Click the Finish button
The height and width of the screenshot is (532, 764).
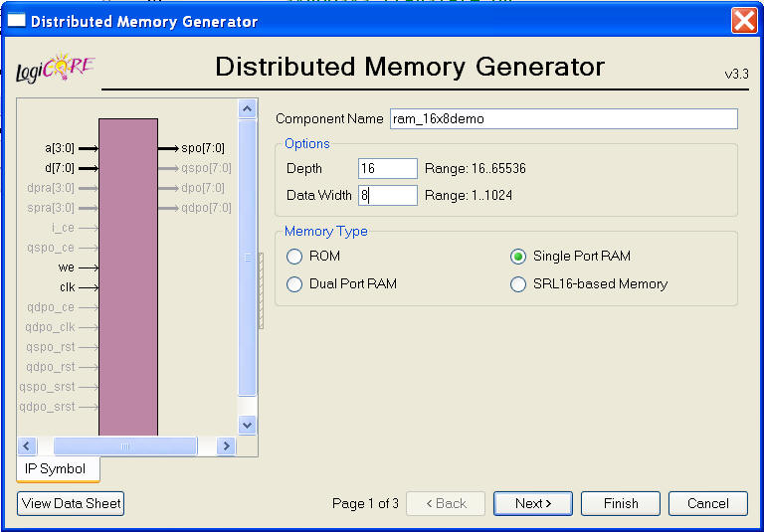621,503
